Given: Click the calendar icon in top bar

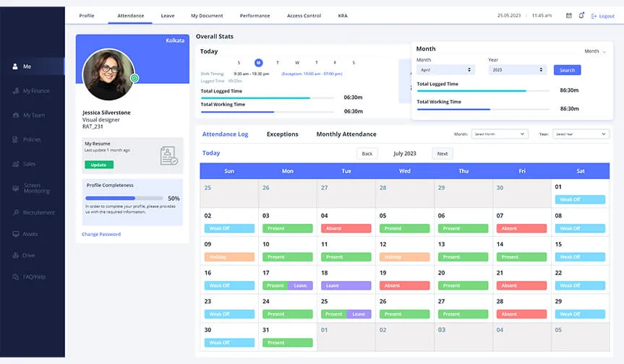Looking at the screenshot, I should (x=569, y=15).
